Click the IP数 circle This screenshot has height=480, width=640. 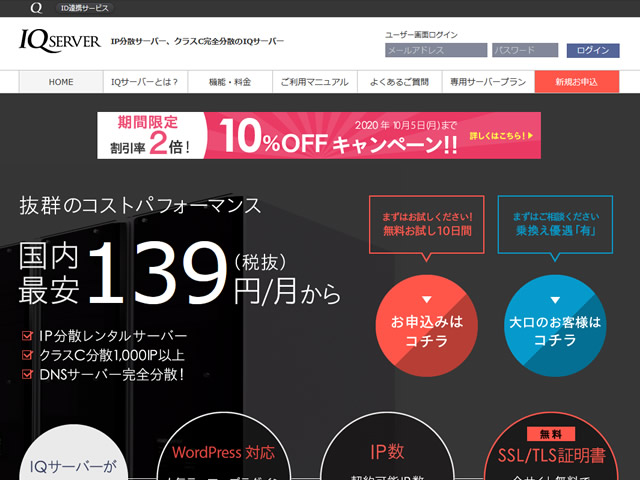(387, 447)
